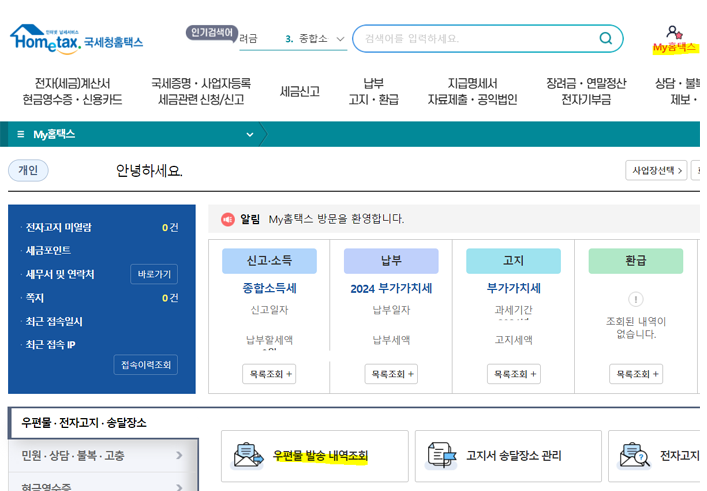707x491 pixels.
Task: Click the 접속이력조회 button
Action: tap(146, 365)
